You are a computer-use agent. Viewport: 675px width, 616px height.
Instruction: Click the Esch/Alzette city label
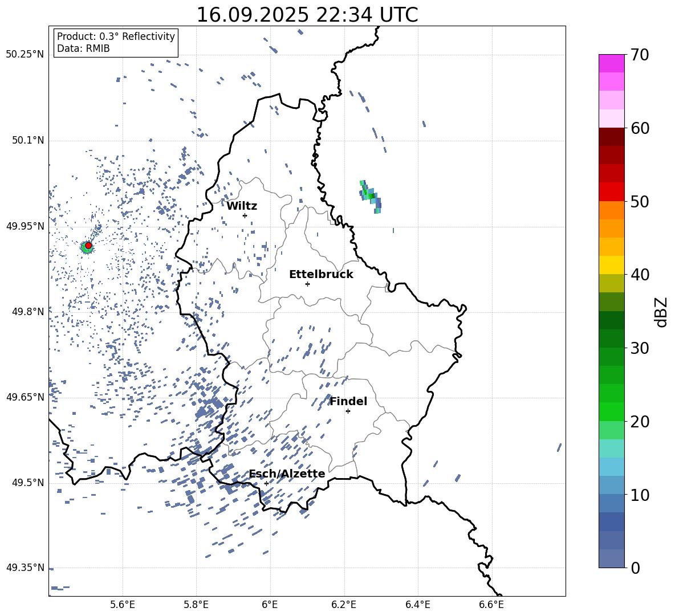pos(287,474)
